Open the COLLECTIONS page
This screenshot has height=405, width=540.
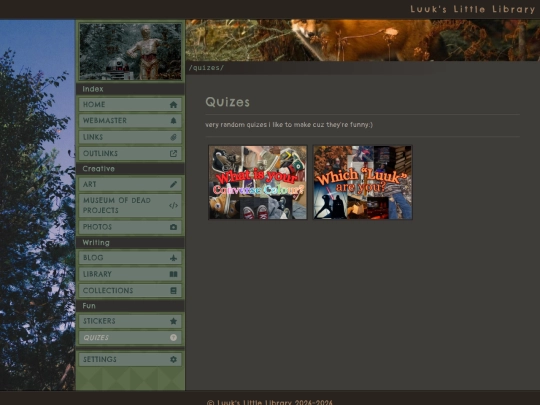click(130, 291)
